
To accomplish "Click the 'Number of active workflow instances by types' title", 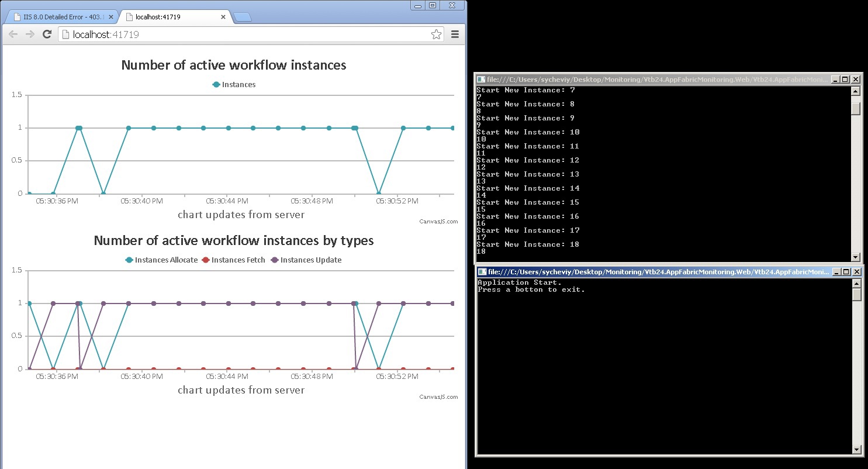I will pyautogui.click(x=234, y=240).
